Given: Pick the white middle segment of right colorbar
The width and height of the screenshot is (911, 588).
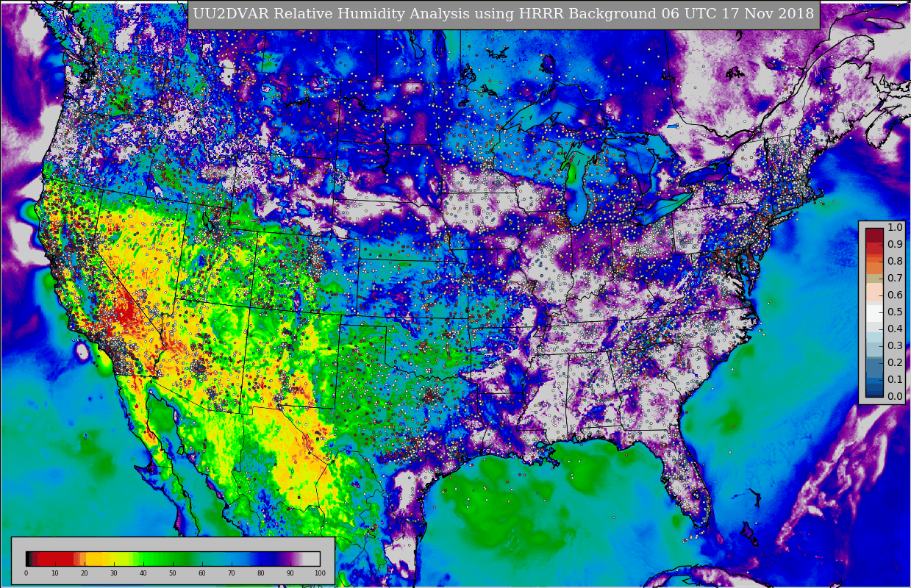Looking at the screenshot, I should click(x=874, y=312).
